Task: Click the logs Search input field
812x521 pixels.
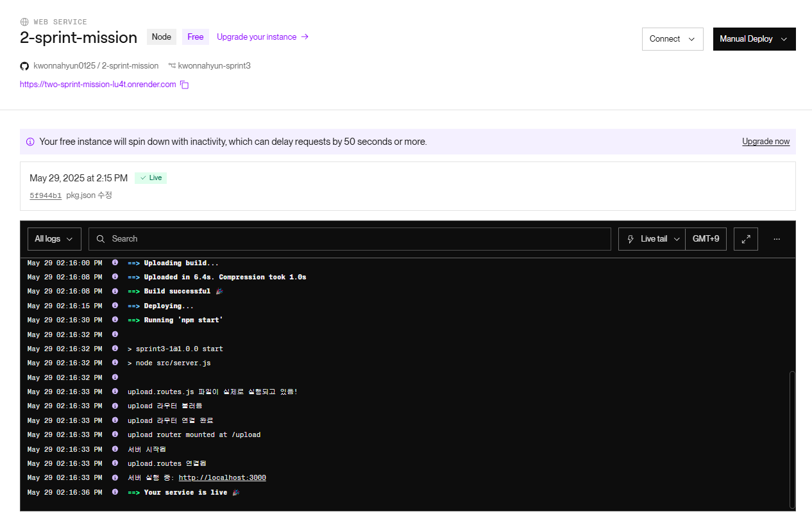Action: (x=350, y=239)
